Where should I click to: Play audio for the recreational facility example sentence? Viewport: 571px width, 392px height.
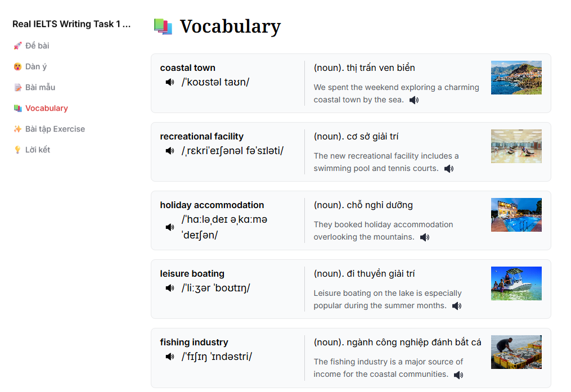tap(449, 169)
